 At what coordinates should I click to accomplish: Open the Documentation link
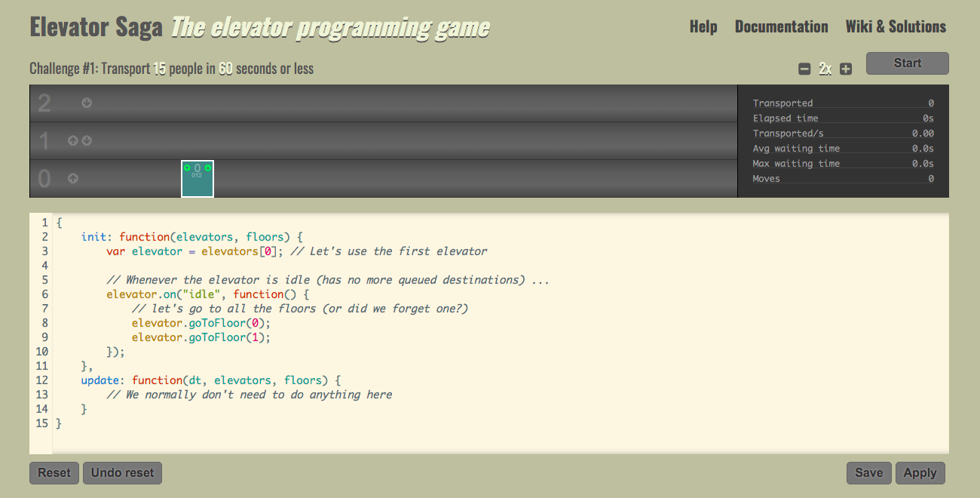[x=781, y=26]
